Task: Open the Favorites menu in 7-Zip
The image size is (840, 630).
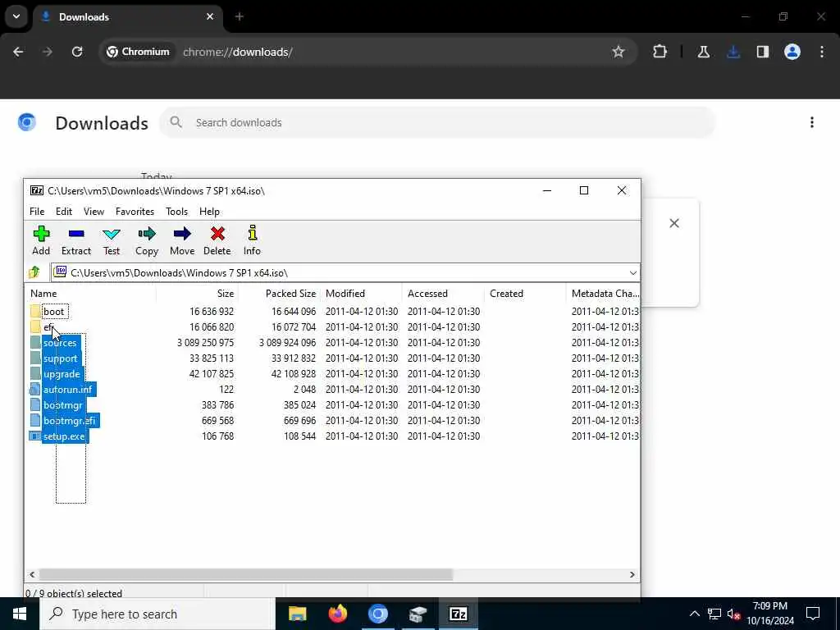Action: [135, 212]
